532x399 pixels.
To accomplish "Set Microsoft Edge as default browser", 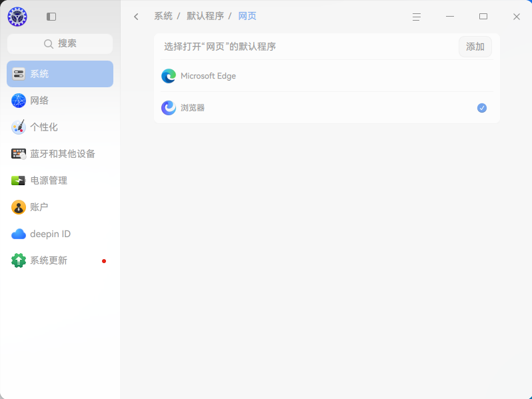I will [x=327, y=76].
